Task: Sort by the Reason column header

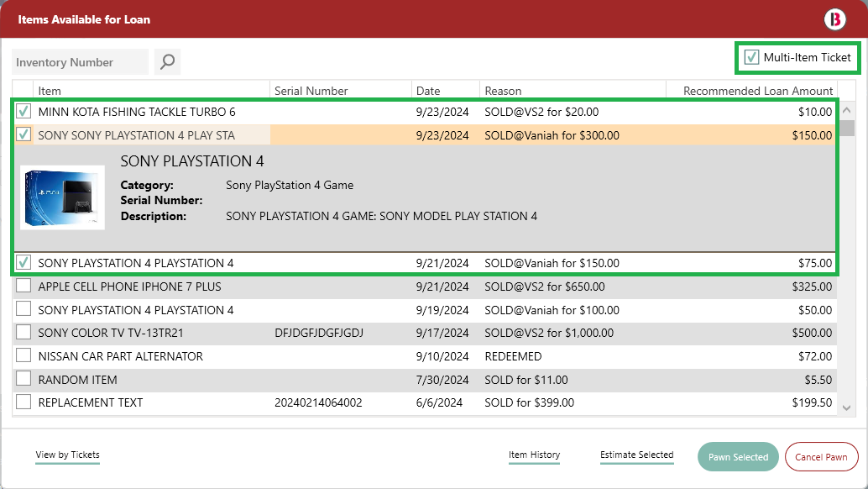Action: click(573, 90)
